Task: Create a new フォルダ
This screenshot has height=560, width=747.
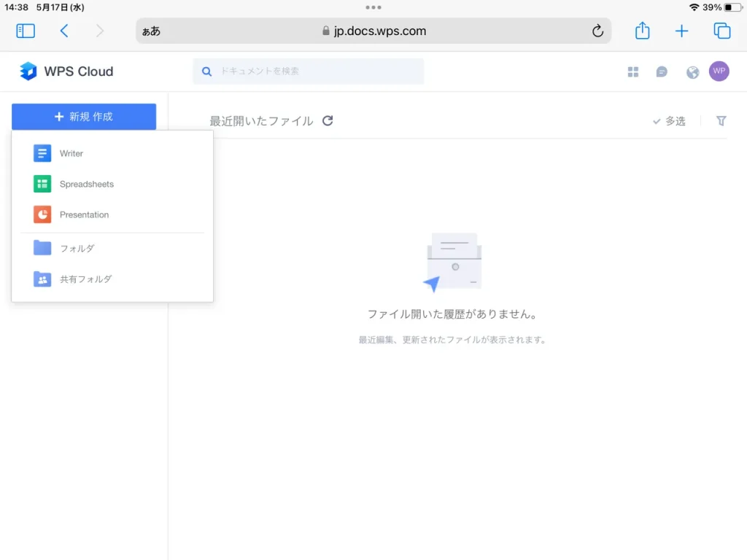Action: 77,249
